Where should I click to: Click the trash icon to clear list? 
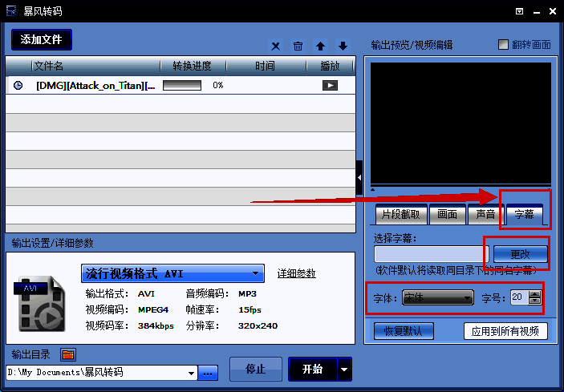(x=298, y=46)
